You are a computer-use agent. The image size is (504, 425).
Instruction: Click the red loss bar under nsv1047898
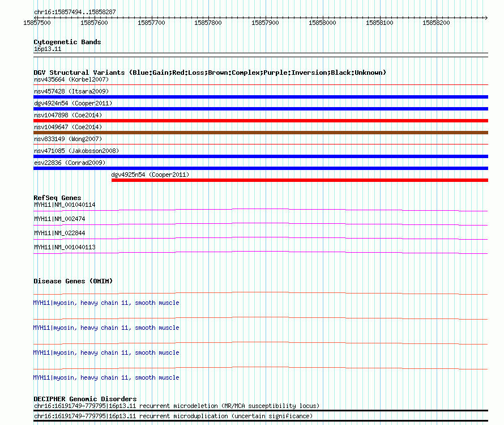coord(260,121)
